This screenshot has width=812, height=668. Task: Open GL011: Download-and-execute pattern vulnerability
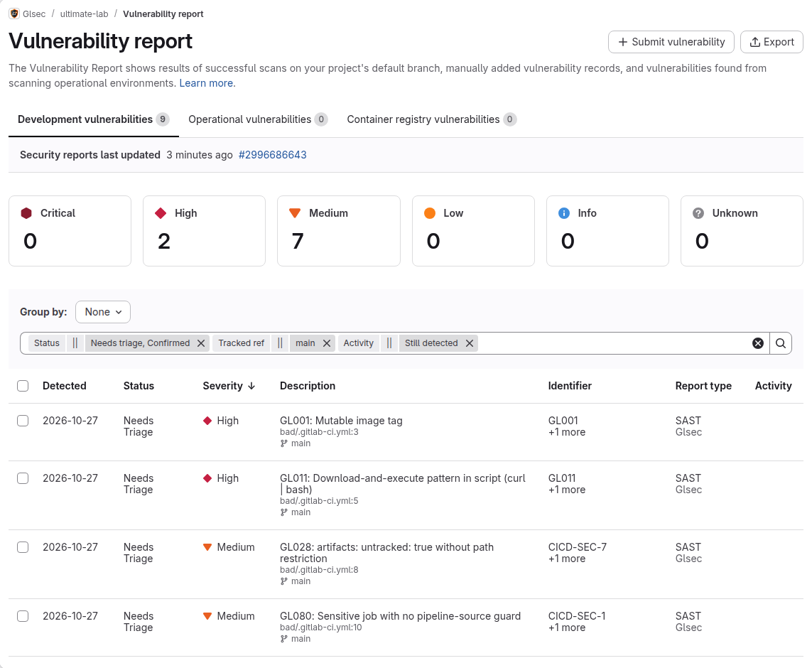tap(402, 484)
